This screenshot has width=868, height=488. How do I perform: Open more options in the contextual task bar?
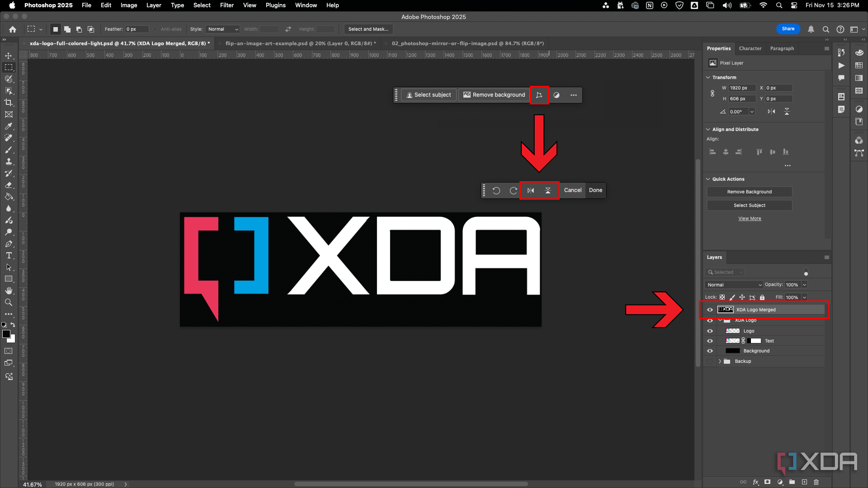click(x=574, y=95)
